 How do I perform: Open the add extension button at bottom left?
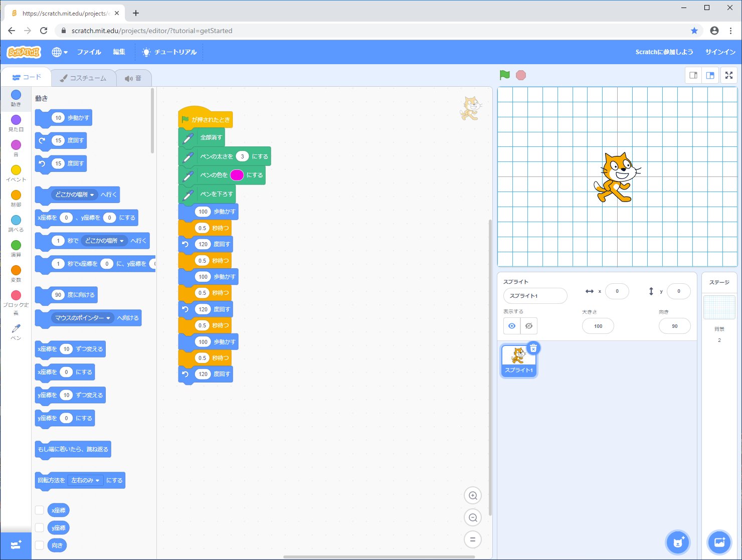[x=16, y=545]
